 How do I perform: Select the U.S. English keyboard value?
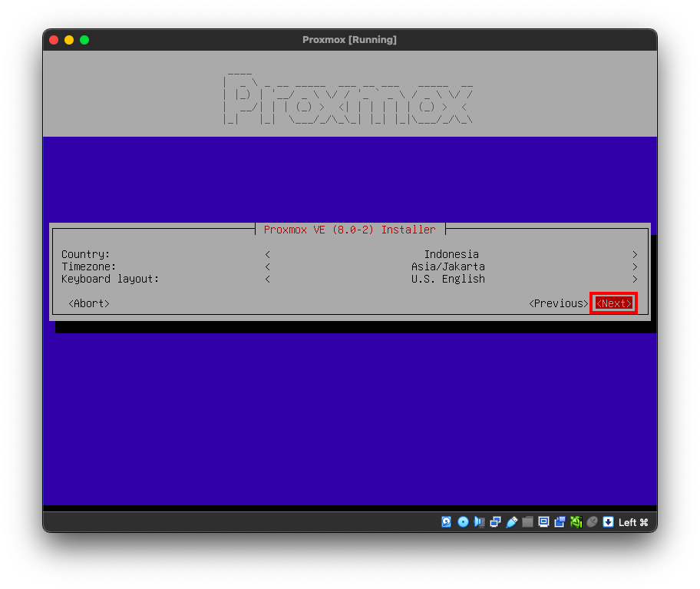pos(447,279)
